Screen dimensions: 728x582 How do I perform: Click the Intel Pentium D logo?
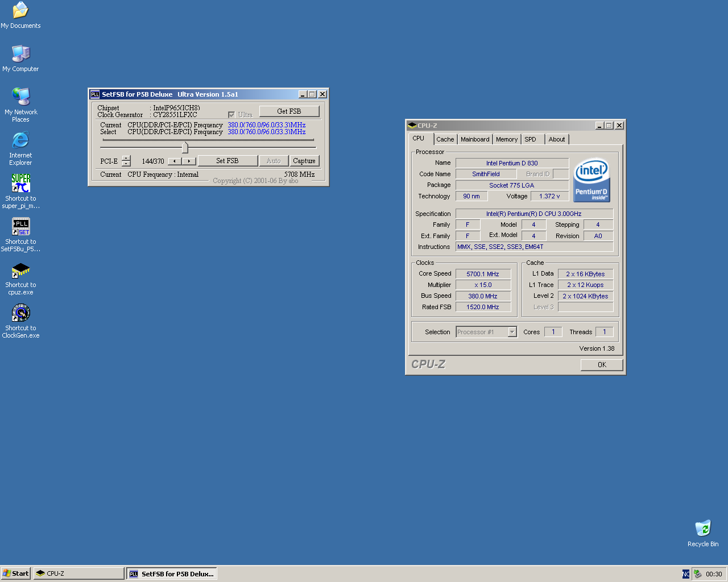(x=591, y=180)
